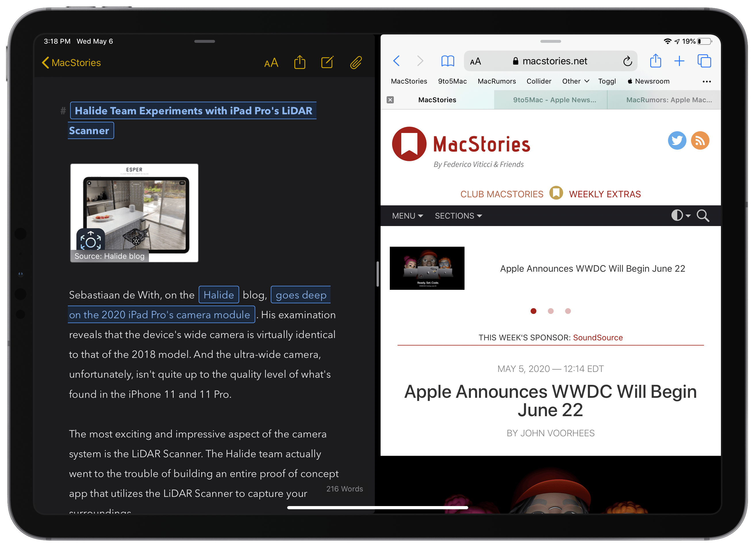Screen dimensions: 756x548
Task: Open Newsroom favorites bookmark
Action: point(648,81)
